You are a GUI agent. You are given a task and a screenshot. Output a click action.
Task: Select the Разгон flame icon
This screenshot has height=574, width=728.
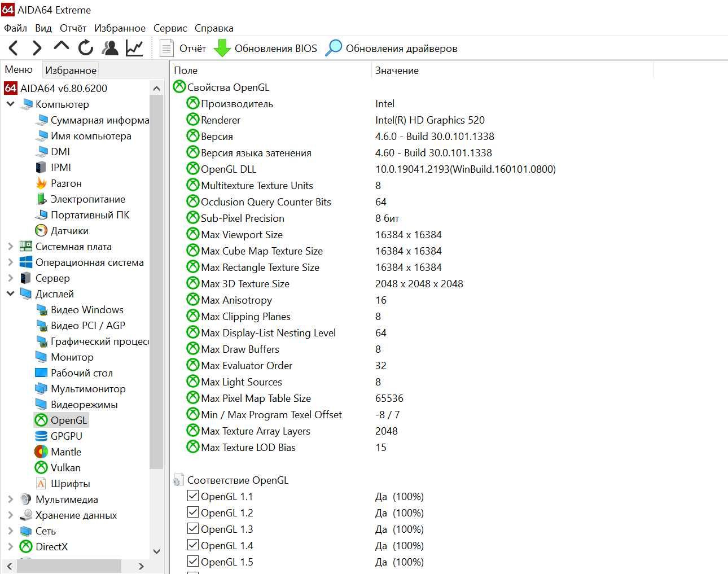[x=41, y=183]
